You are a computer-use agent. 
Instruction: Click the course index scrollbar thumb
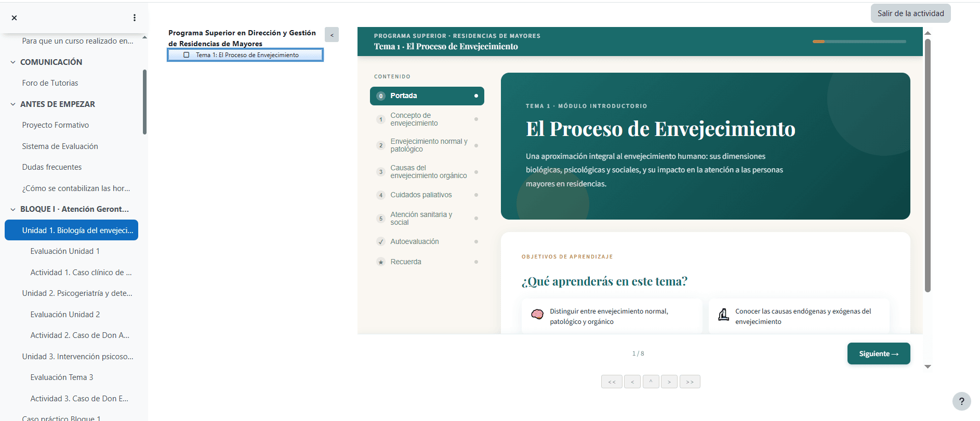point(144,102)
